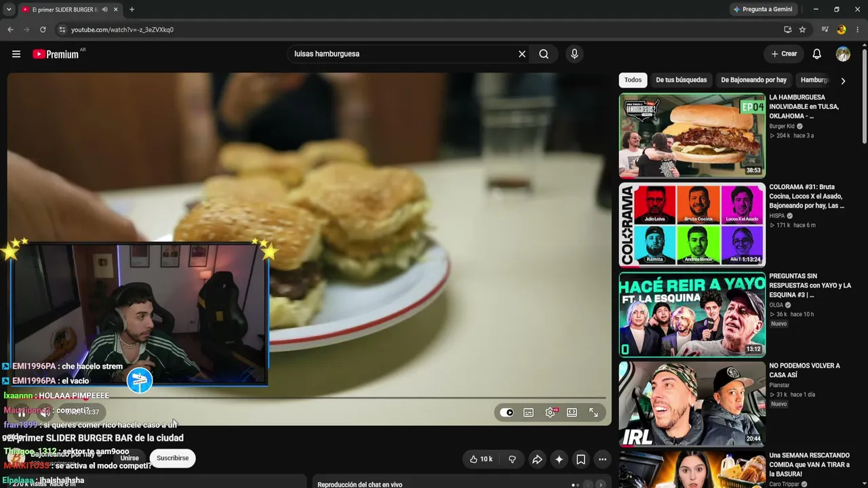
Task: Enter fullscreen in the video player
Action: (x=593, y=412)
